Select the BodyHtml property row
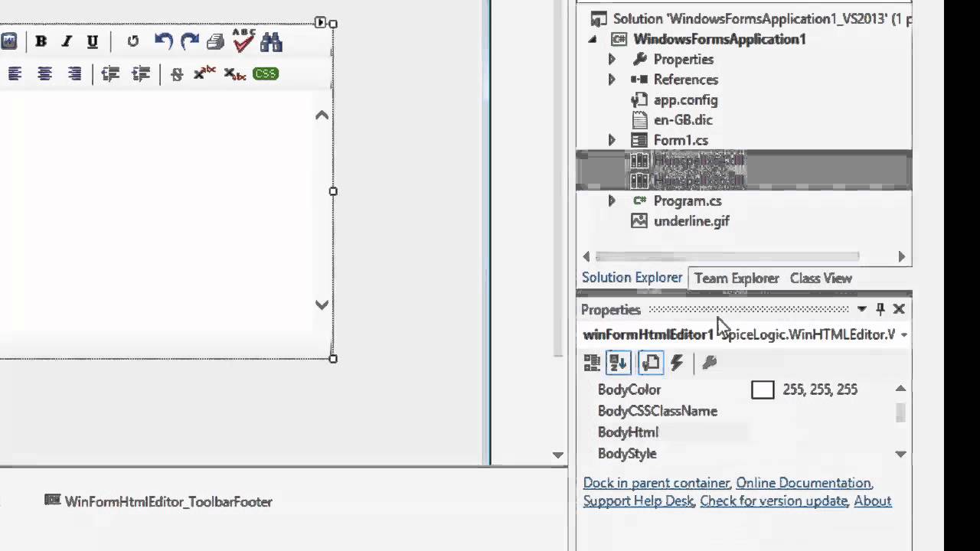Image resolution: width=980 pixels, height=551 pixels. [739, 432]
